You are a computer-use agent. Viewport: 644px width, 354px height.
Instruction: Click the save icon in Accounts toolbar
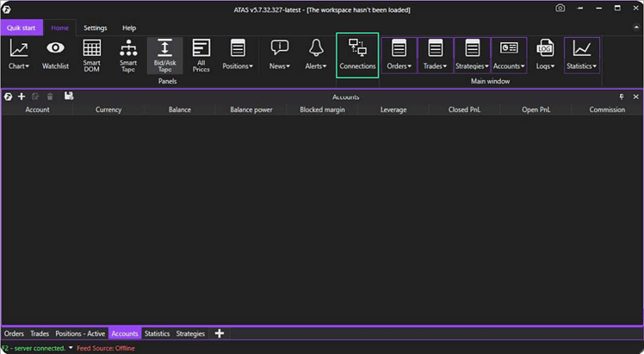click(x=69, y=96)
